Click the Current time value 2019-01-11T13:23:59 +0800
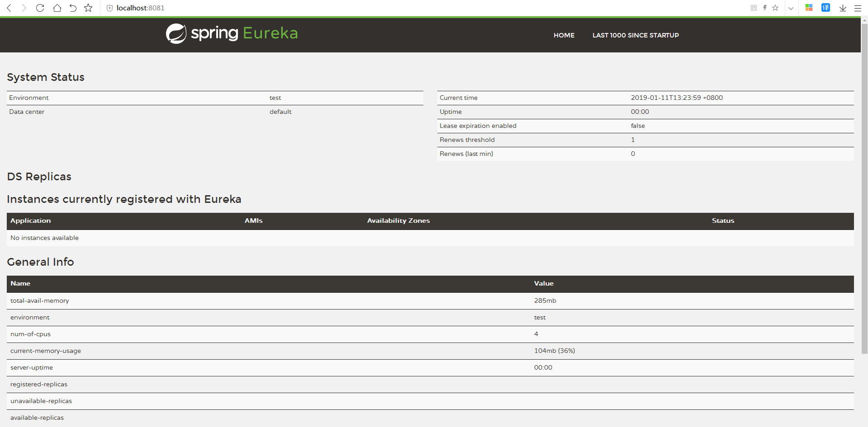This screenshot has width=868, height=427. click(x=677, y=98)
